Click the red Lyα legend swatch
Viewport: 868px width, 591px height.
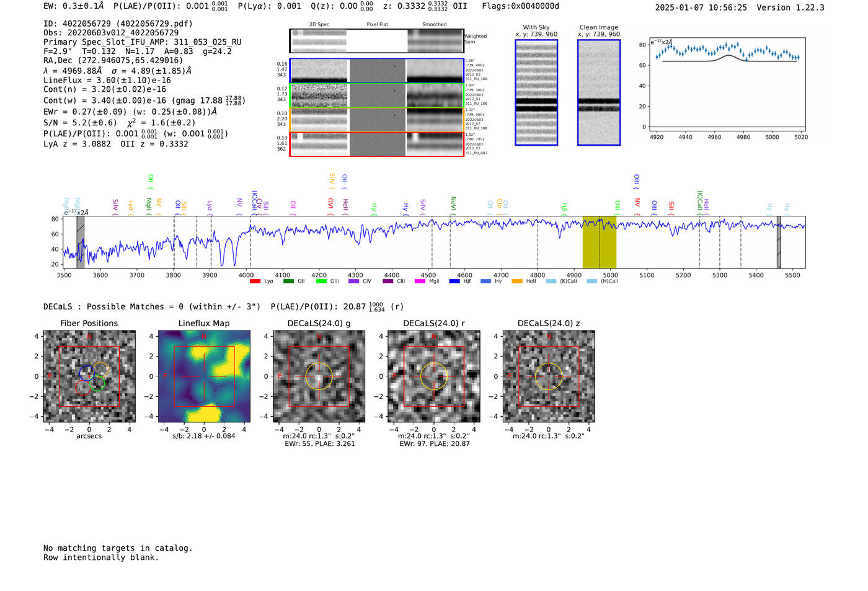tap(255, 282)
